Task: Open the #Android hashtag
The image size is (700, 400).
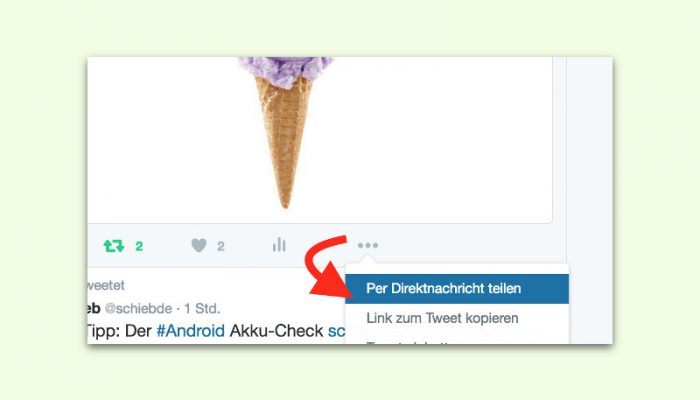Action: click(x=191, y=331)
